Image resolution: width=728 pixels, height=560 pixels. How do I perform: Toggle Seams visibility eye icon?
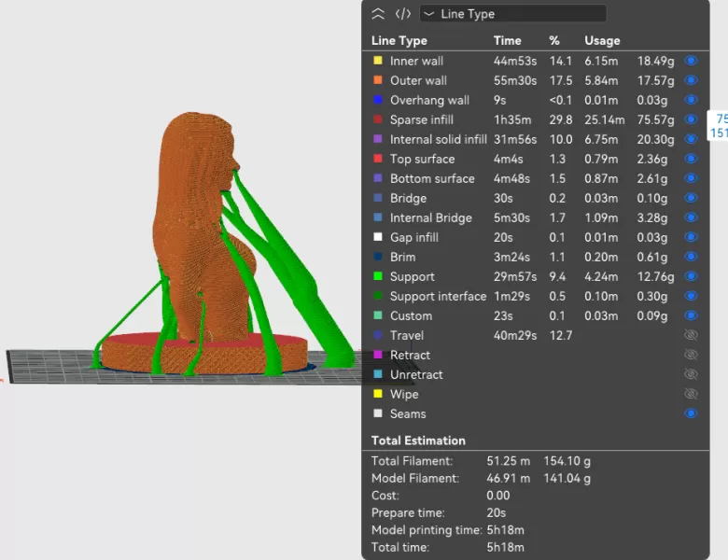(x=691, y=413)
